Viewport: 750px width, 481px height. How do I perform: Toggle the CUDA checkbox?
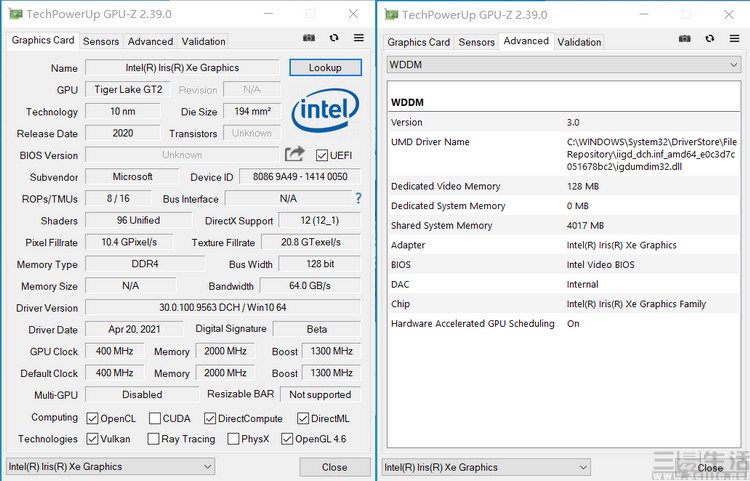click(154, 418)
